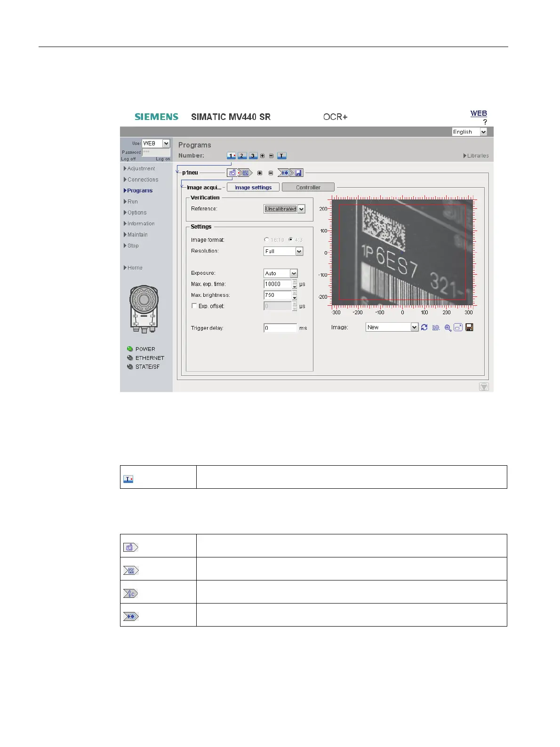Open the Information menu
The height and width of the screenshot is (747, 560).
coord(139,223)
